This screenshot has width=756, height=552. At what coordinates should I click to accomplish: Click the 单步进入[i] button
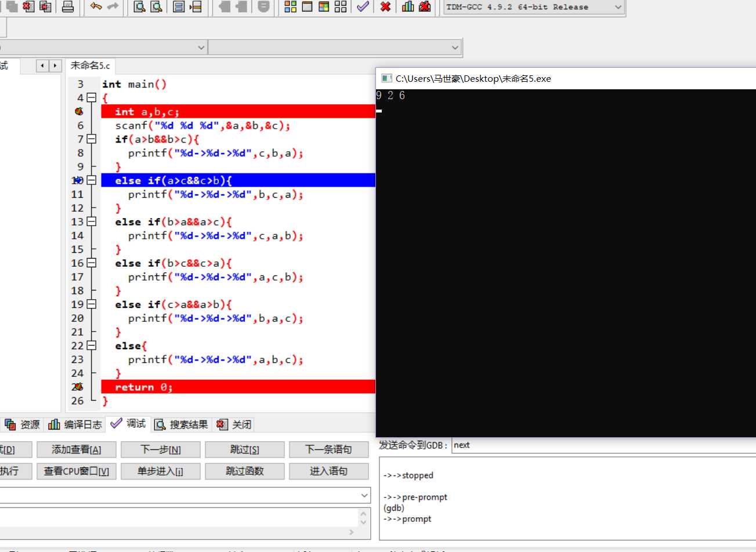coord(161,471)
